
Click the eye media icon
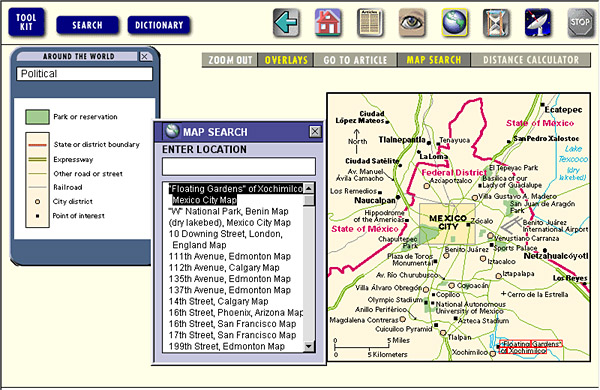click(412, 23)
